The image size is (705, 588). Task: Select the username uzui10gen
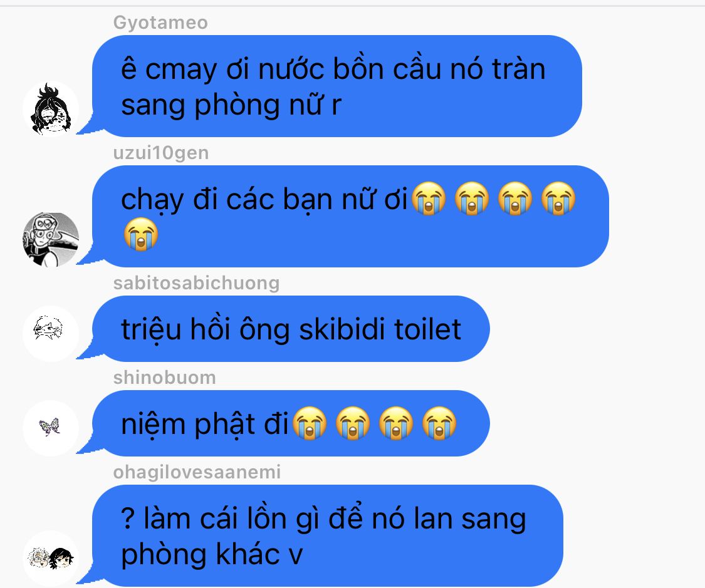click(x=161, y=153)
